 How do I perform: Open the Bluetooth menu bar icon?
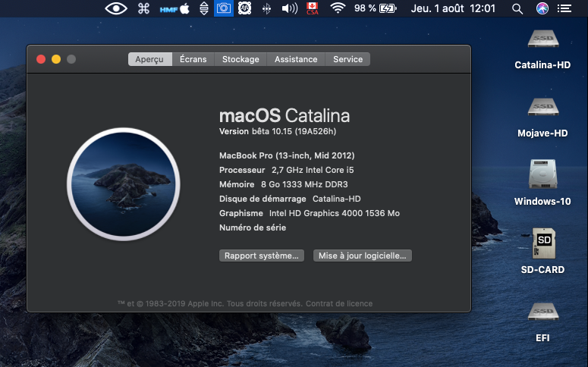click(266, 8)
